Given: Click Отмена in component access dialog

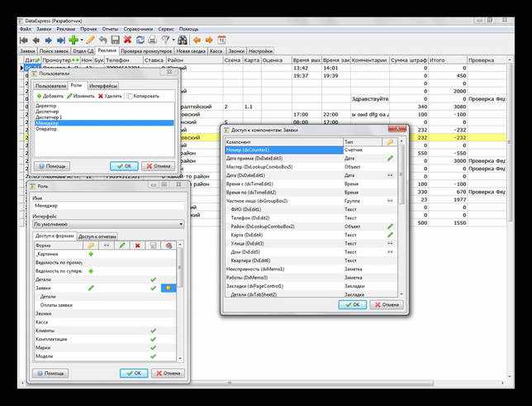Looking at the screenshot, I should (x=387, y=305).
